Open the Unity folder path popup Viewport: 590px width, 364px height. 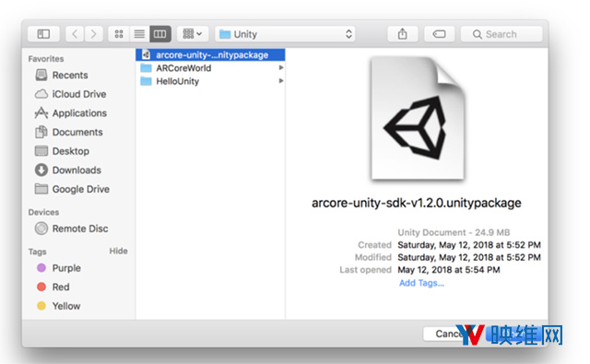(285, 34)
